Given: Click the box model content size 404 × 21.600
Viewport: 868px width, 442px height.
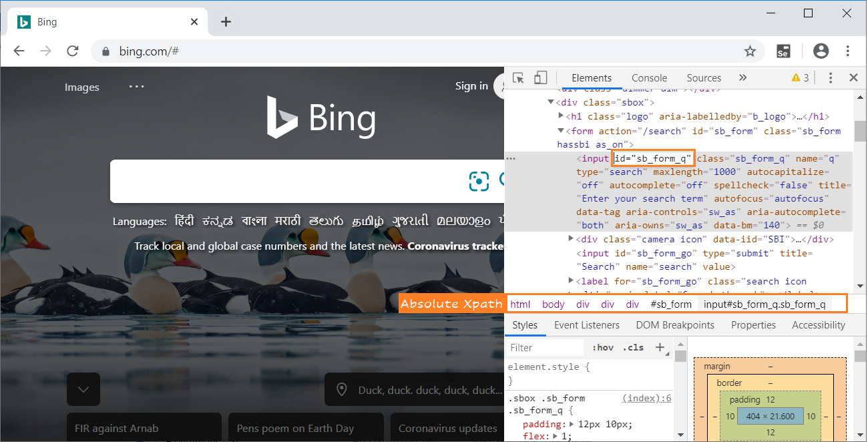Looking at the screenshot, I should 770,417.
